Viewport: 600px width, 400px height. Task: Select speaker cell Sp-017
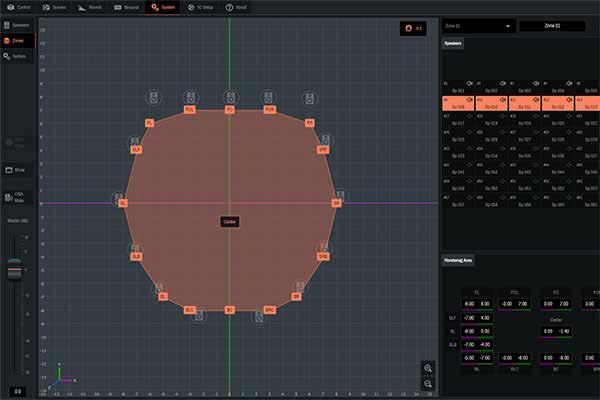(458, 120)
